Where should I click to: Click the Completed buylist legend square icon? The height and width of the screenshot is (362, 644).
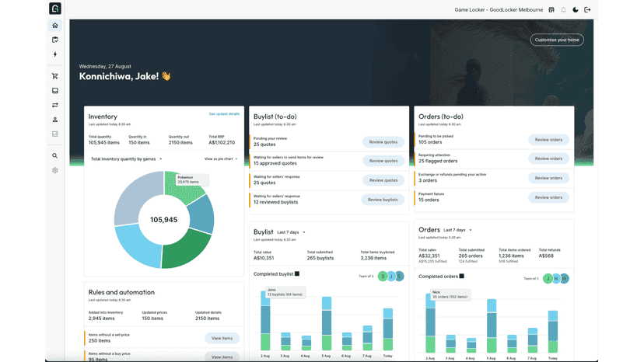[297, 273]
